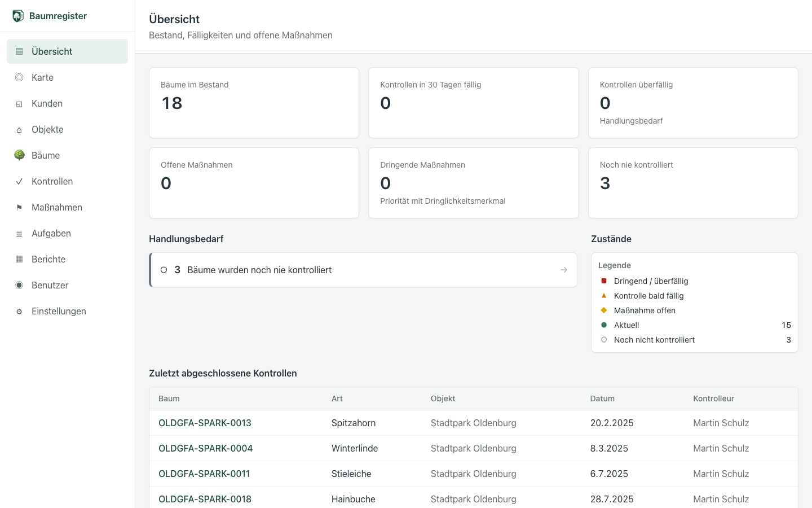Open tree OLDGFA-SPARK-0004 link
Screen dimensions: 812x508
205,448
